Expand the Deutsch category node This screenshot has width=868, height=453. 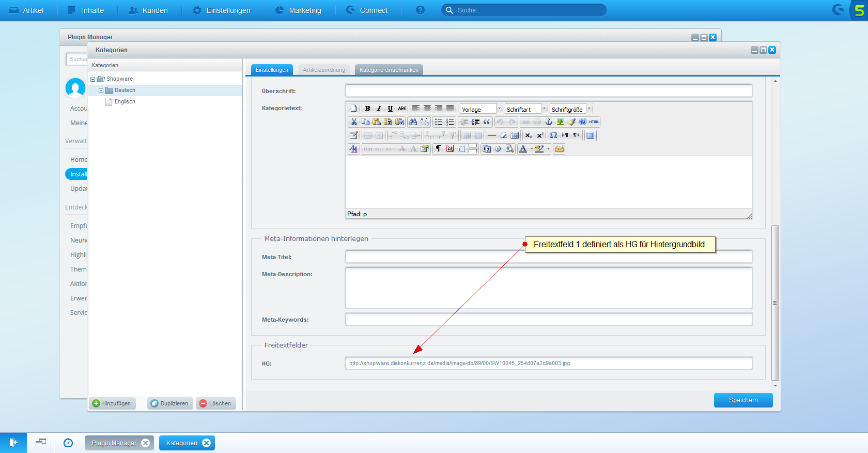pos(101,90)
